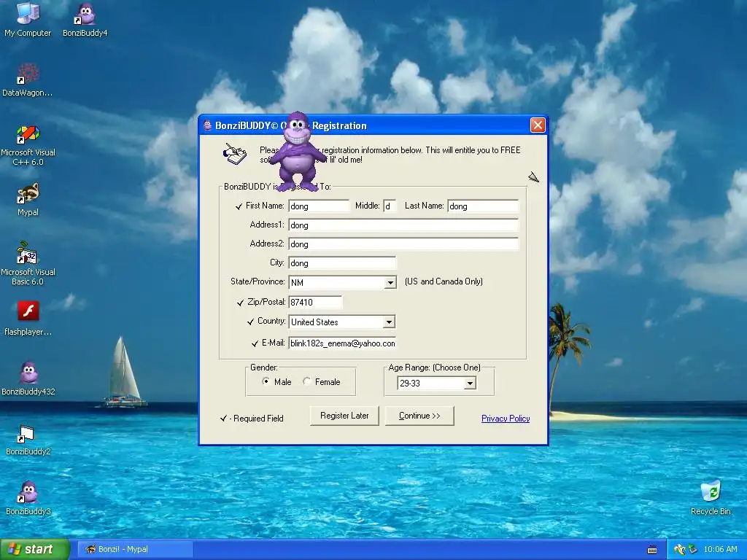This screenshot has height=560, width=747.
Task: Open the Privacy Policy link
Action: tap(506, 419)
